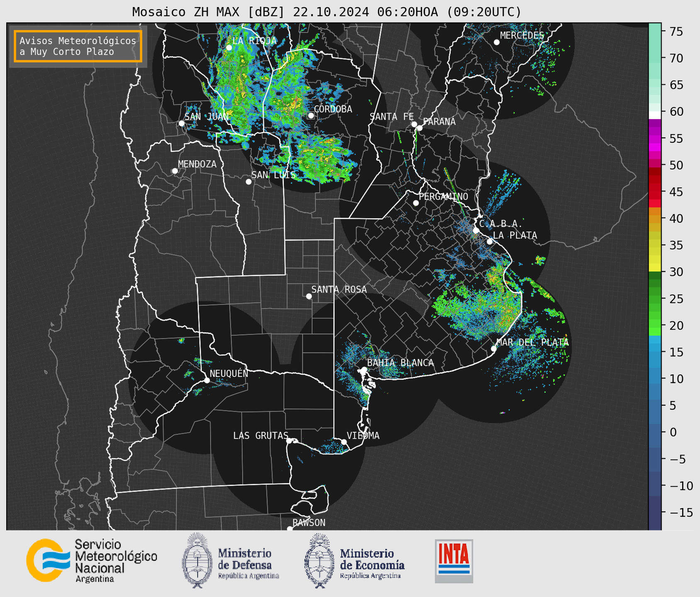This screenshot has height=597, width=700.
Task: Click the PERGAMINO city label text
Action: click(443, 196)
